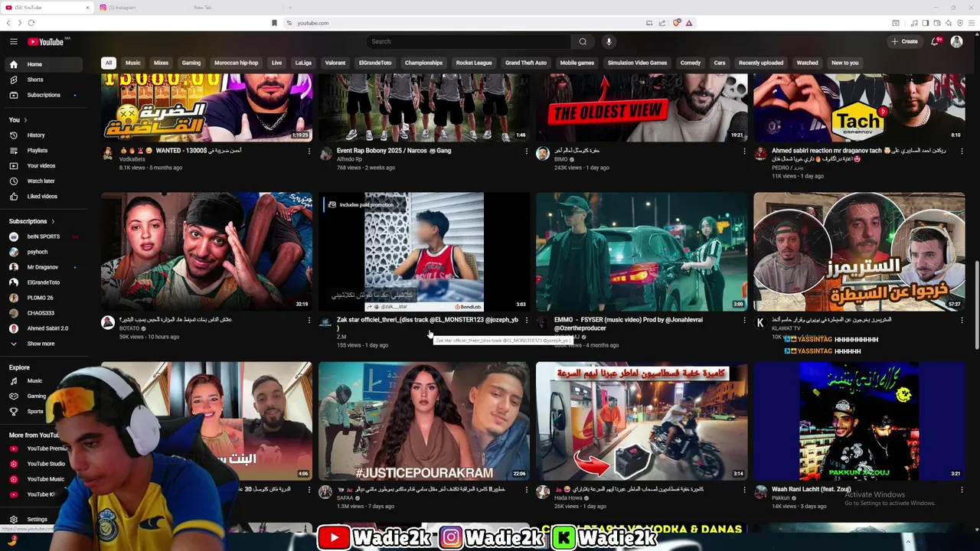Image resolution: width=980 pixels, height=551 pixels.
Task: Reload the page with the refresh icon
Action: pyautogui.click(x=31, y=23)
